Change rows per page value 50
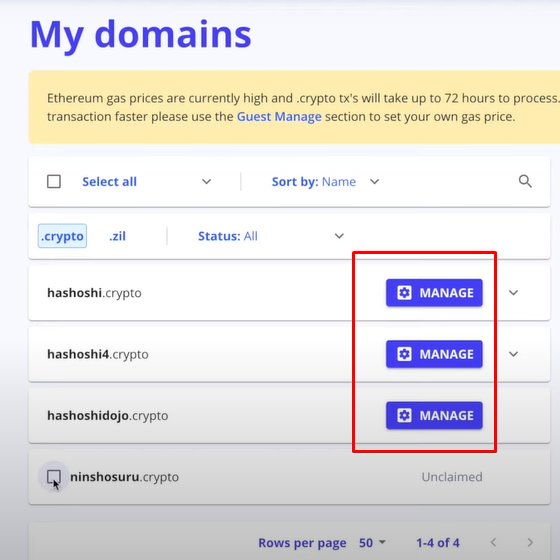This screenshot has width=560, height=560. coord(372,543)
